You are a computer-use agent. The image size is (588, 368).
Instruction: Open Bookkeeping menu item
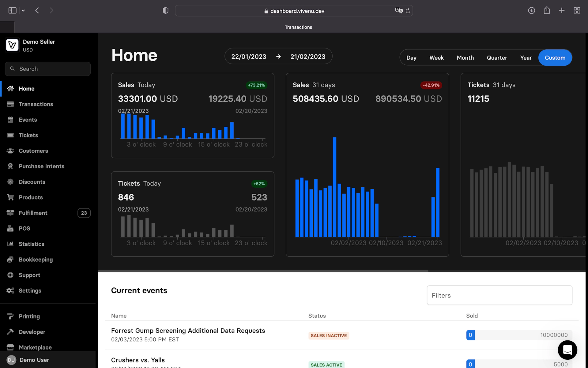[36, 259]
